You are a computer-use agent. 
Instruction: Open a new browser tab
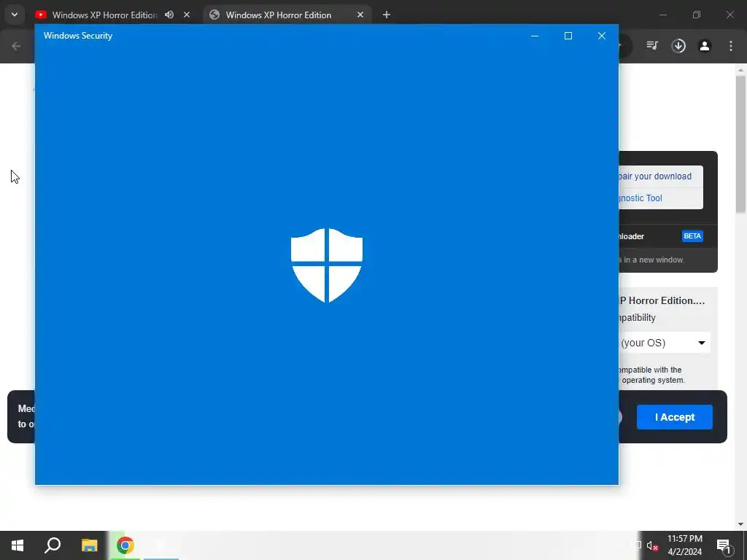click(x=387, y=15)
